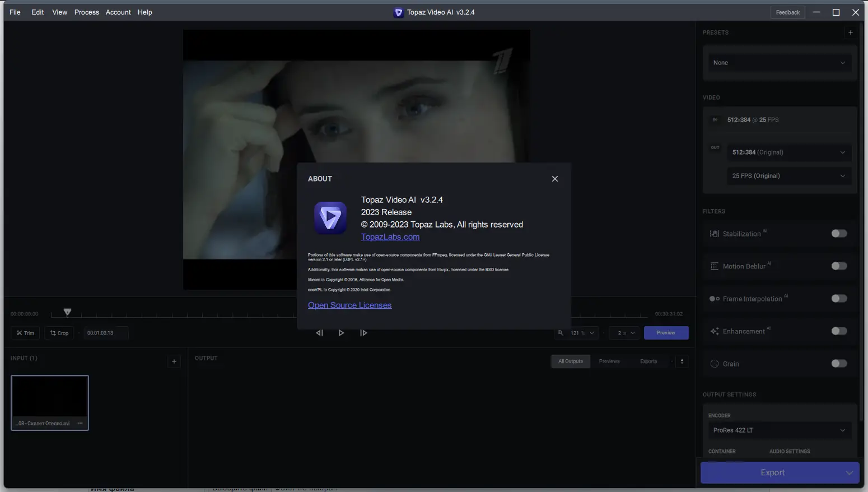Toggle the Grain filter on
The height and width of the screenshot is (492, 868).
(839, 364)
